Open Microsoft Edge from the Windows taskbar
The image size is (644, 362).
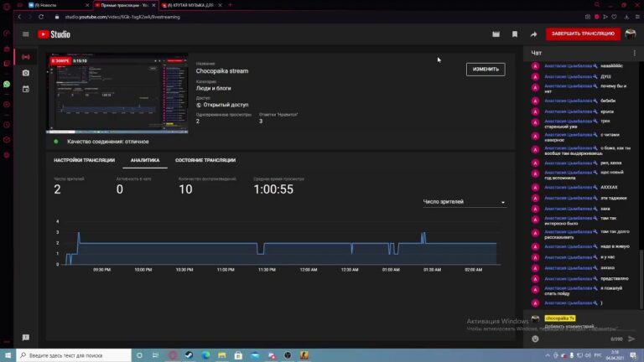coord(205,355)
